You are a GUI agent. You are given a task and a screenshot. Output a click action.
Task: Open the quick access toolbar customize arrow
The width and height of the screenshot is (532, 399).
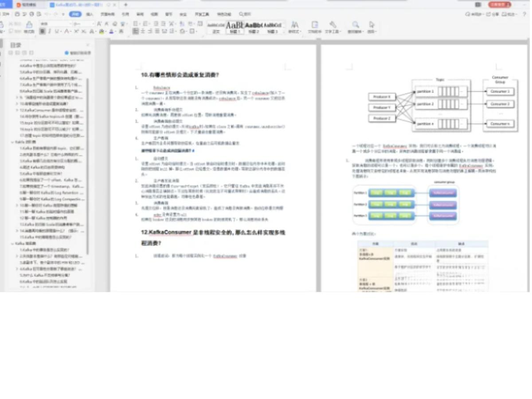63,14
